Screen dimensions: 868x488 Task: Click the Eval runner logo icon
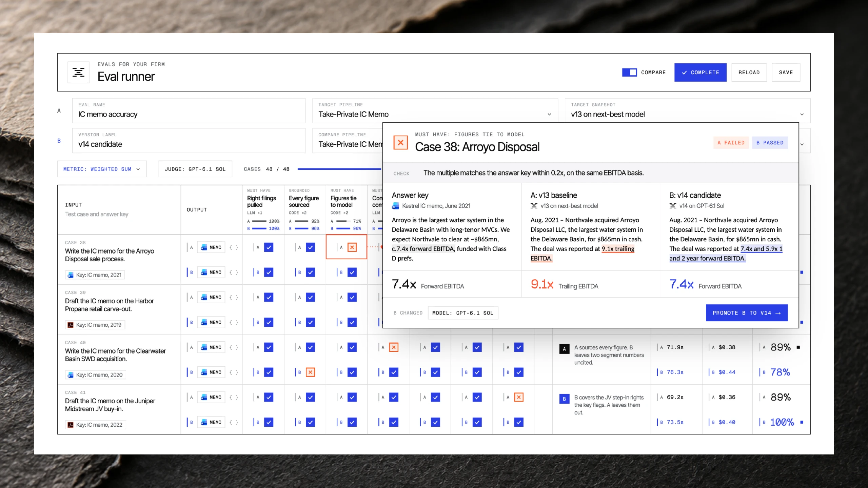point(78,72)
